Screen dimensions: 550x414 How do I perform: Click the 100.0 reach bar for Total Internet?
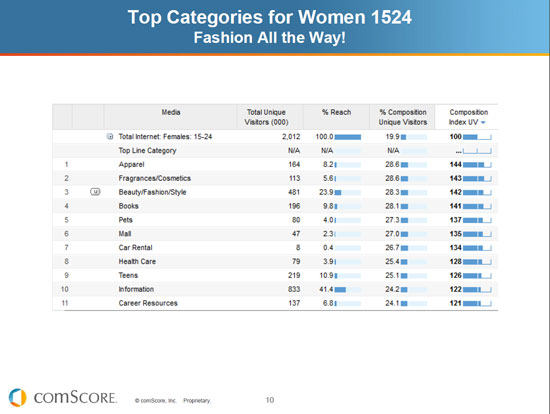(x=348, y=137)
